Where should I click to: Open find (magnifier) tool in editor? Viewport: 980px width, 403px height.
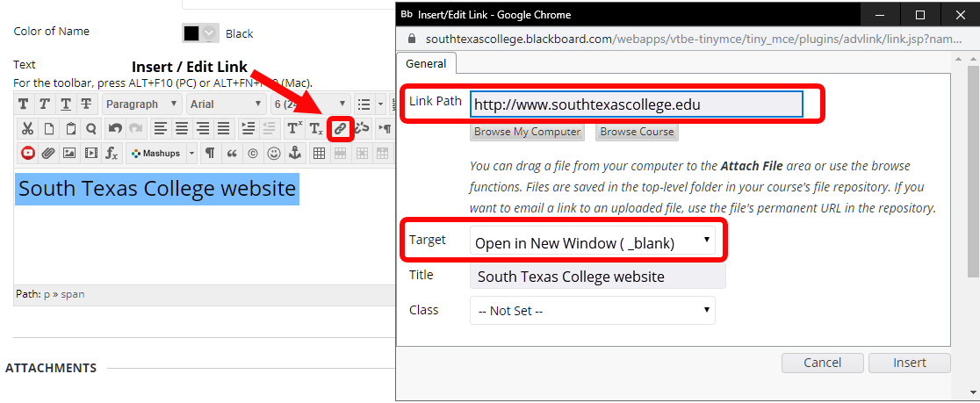click(x=91, y=129)
